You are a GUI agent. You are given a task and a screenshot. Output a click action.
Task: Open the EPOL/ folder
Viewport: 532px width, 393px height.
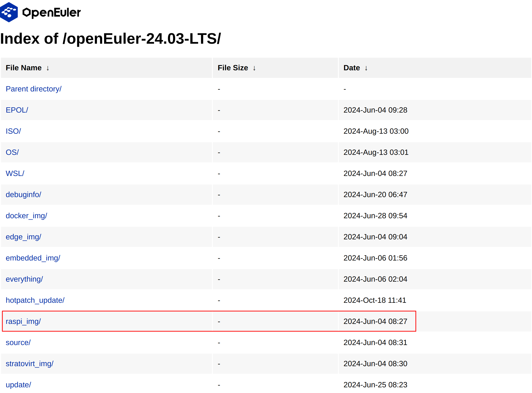point(17,110)
